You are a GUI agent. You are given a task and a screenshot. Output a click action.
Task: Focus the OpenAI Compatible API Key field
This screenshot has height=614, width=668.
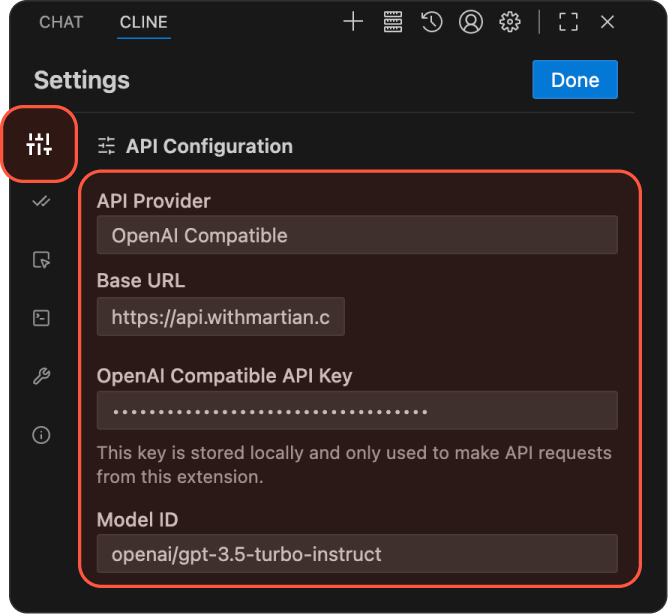coord(357,411)
